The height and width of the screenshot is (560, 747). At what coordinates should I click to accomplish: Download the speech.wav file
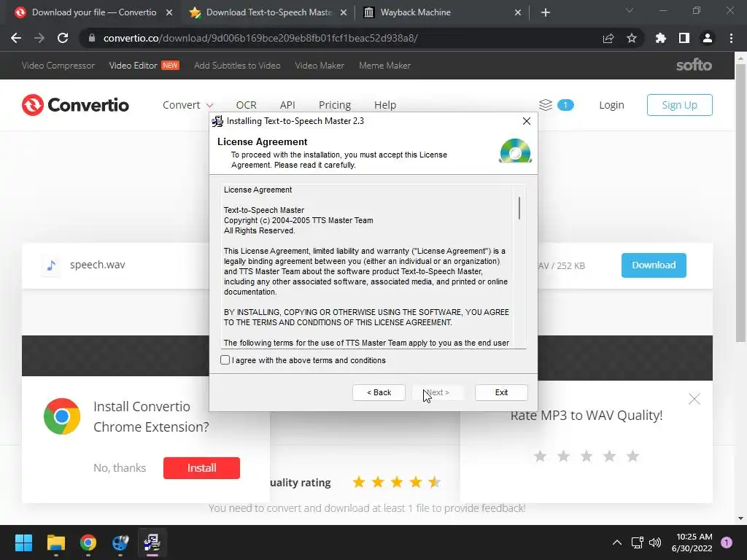click(654, 265)
